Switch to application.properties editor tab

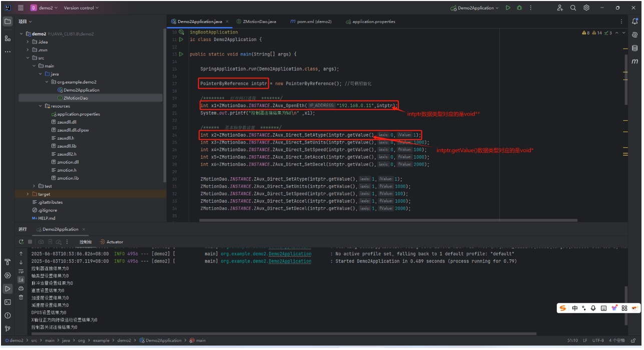[370, 22]
